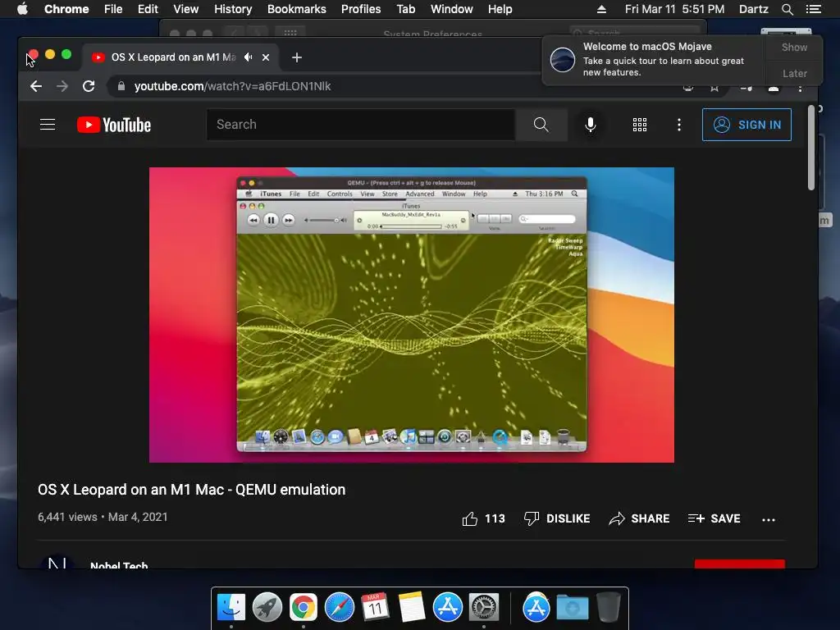Click the bookmark star in address bar

pyautogui.click(x=714, y=87)
